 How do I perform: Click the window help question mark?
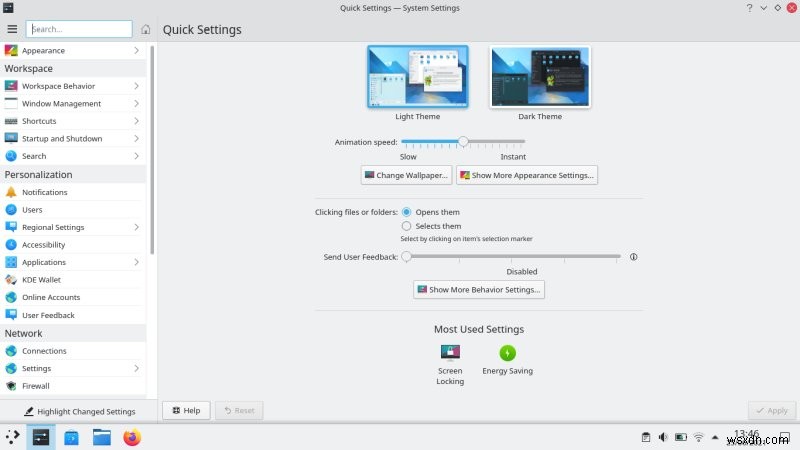(749, 8)
